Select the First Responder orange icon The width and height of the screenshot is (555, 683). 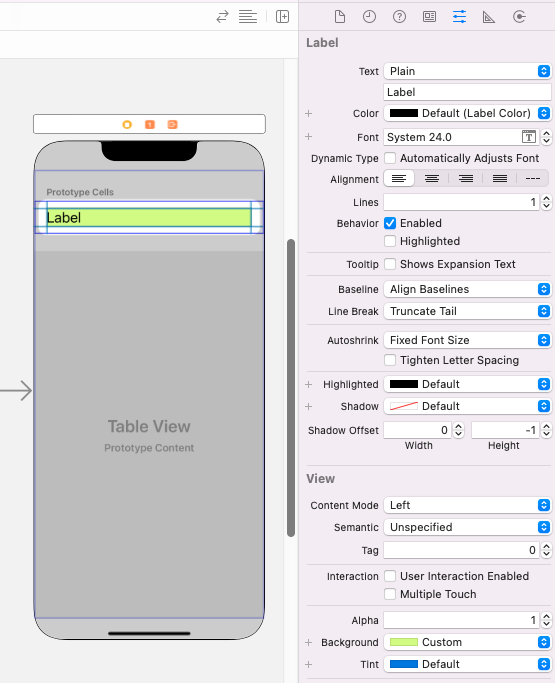(x=150, y=125)
